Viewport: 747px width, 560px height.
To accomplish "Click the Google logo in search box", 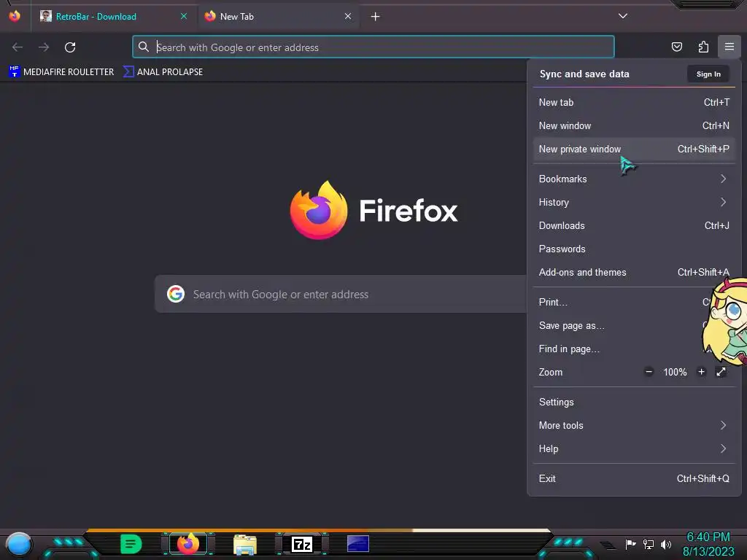I will pos(176,294).
